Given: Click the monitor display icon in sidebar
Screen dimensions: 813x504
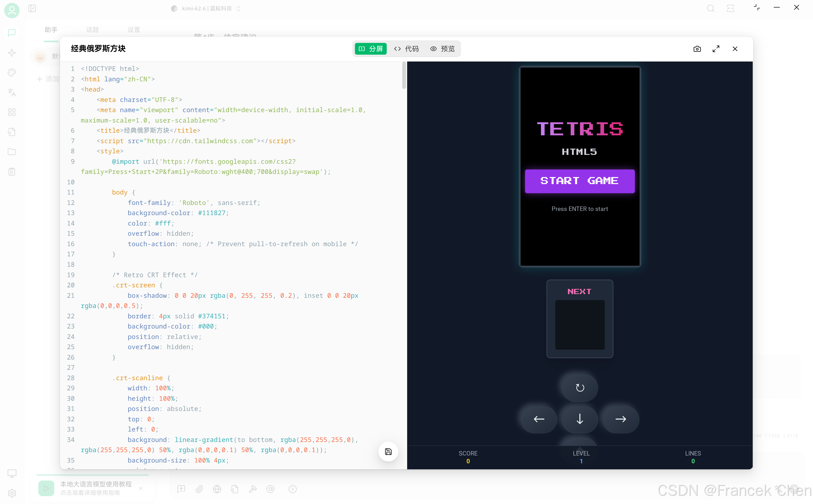Looking at the screenshot, I should point(12,473).
